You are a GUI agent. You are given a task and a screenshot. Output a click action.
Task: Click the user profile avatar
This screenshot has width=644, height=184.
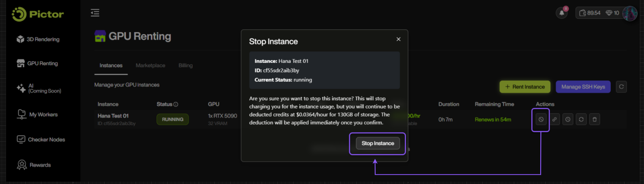(x=630, y=13)
